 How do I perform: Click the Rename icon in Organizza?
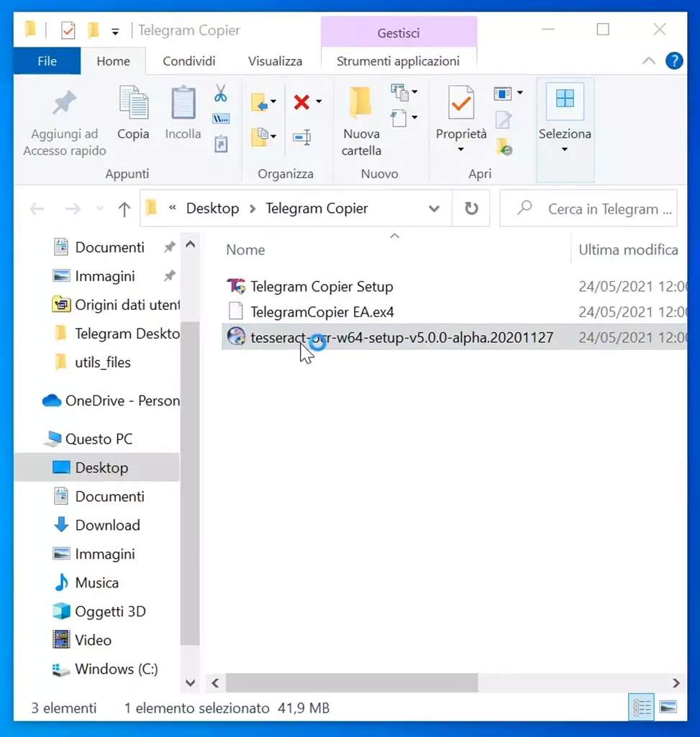click(x=301, y=137)
